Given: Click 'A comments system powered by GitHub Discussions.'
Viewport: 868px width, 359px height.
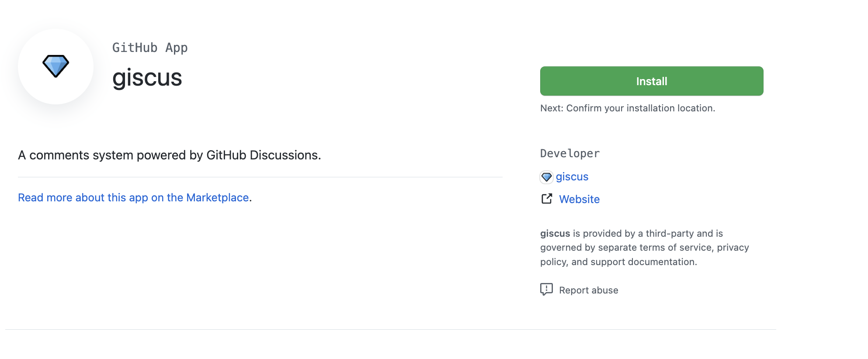Looking at the screenshot, I should tap(170, 155).
